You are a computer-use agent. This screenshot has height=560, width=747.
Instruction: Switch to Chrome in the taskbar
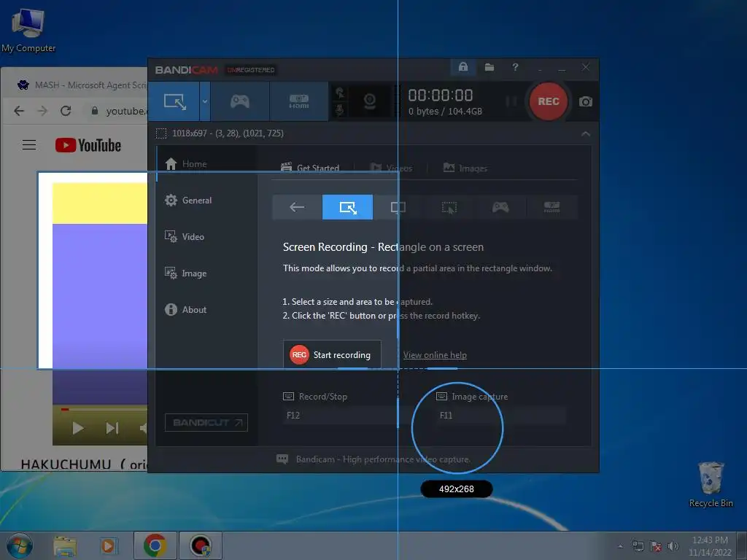coord(155,545)
